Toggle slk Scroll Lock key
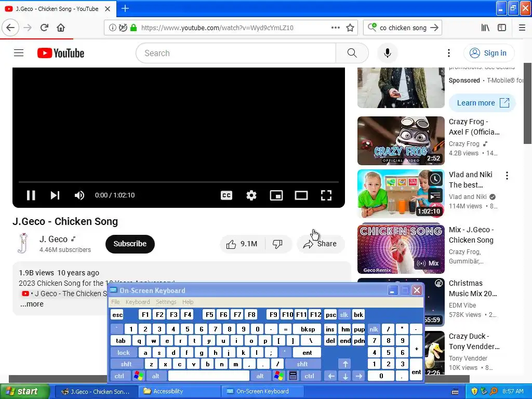Screen dimensions: 532x399 coord(344,315)
